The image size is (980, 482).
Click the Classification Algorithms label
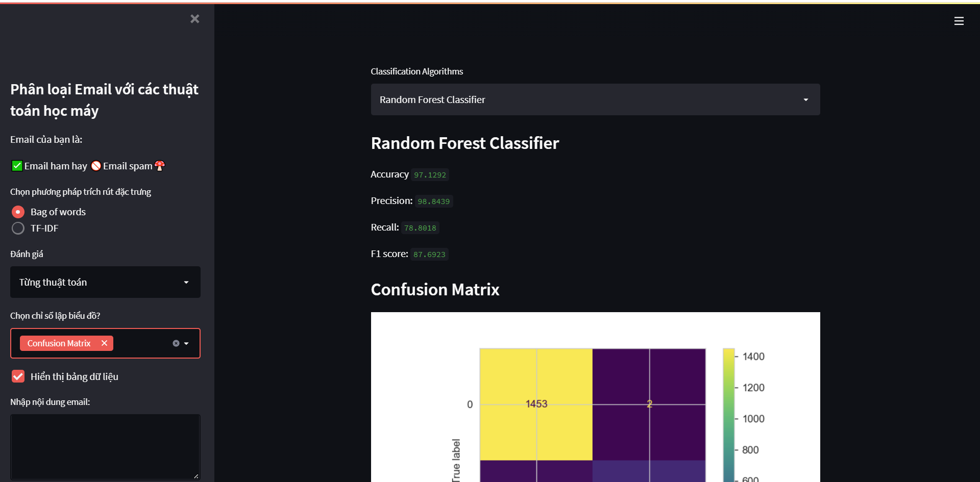coord(416,71)
